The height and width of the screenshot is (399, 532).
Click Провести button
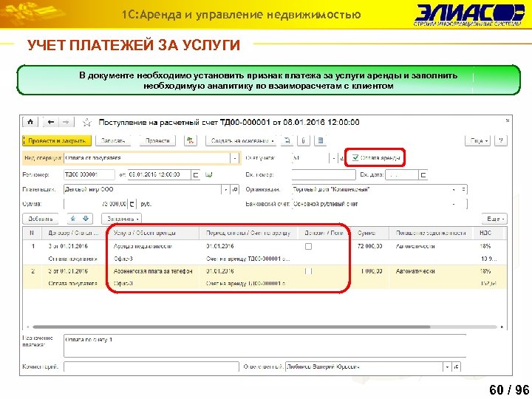[157, 140]
